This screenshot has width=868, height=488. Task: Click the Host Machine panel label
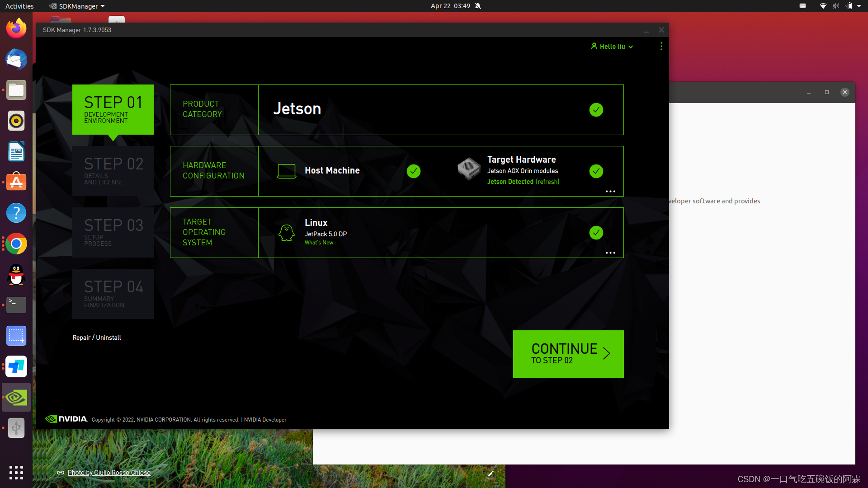pos(332,170)
